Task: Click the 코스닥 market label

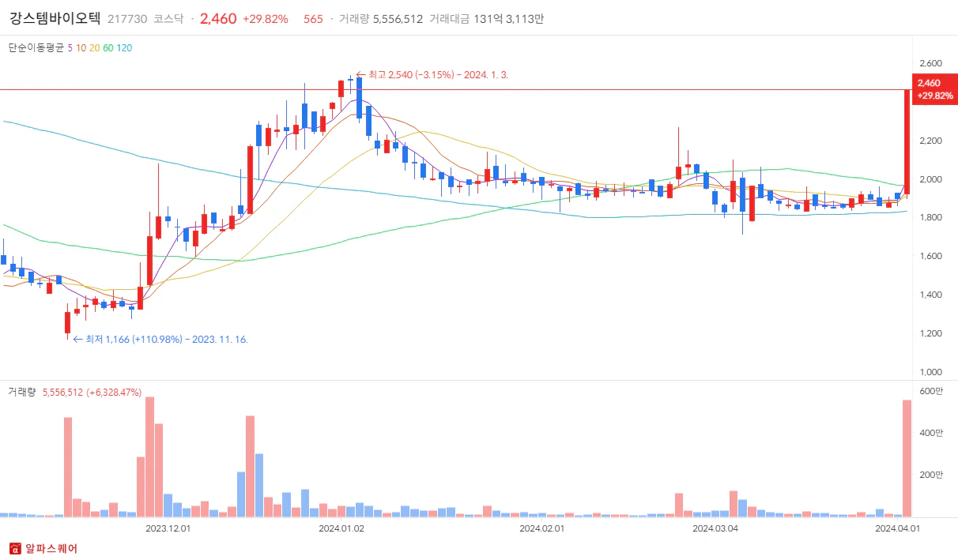Action: 168,19
